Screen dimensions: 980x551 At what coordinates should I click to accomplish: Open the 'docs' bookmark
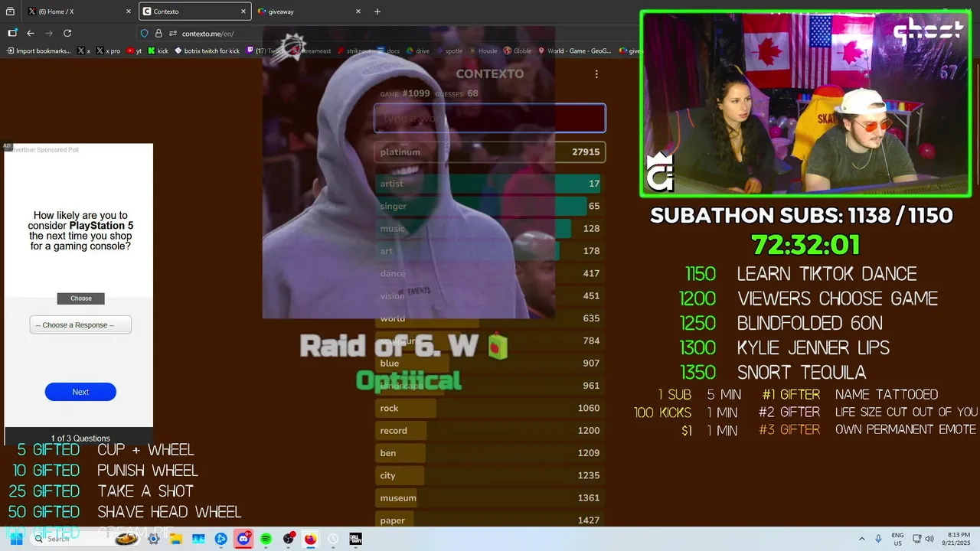[388, 51]
